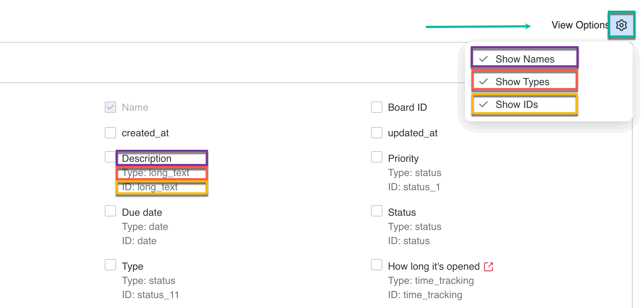
Task: Check the Type field checkbox
Action: click(x=110, y=265)
